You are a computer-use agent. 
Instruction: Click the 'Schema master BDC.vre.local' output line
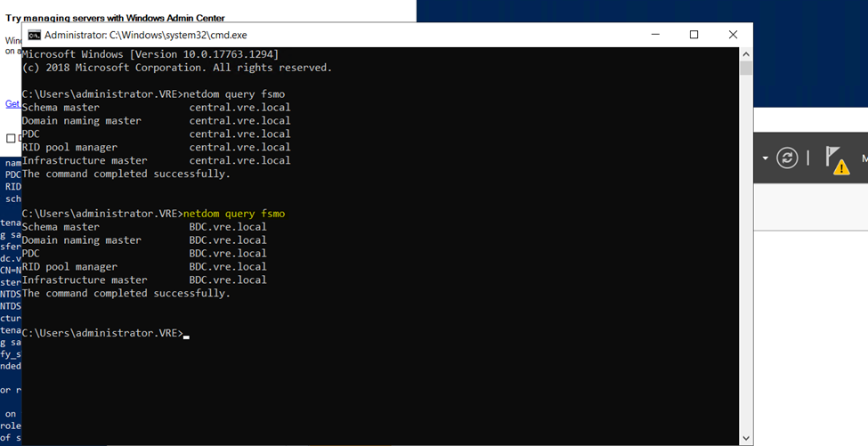pyautogui.click(x=144, y=227)
